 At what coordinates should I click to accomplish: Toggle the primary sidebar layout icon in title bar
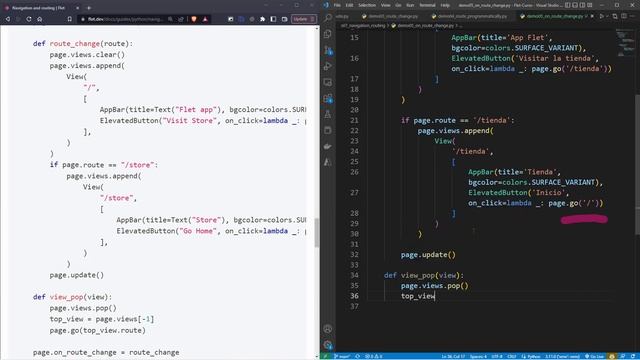568,5
